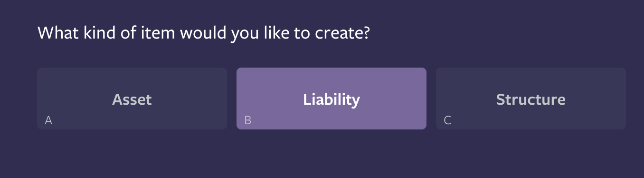Select the Asset option

[x=132, y=99]
